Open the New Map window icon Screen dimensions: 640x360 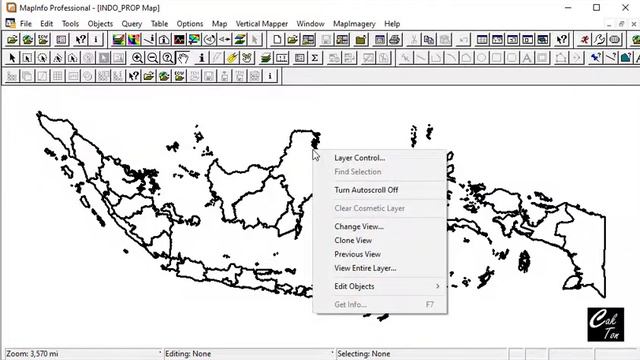click(x=497, y=40)
